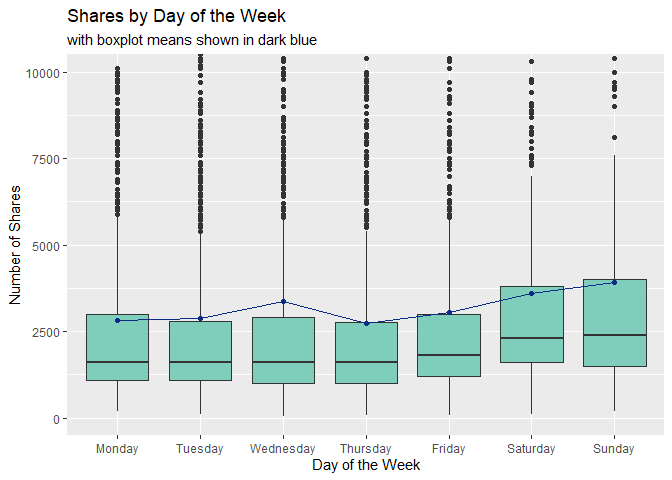Click the 0 y-axis tick label
Viewport: 672px width, 480px height.
(x=56, y=418)
